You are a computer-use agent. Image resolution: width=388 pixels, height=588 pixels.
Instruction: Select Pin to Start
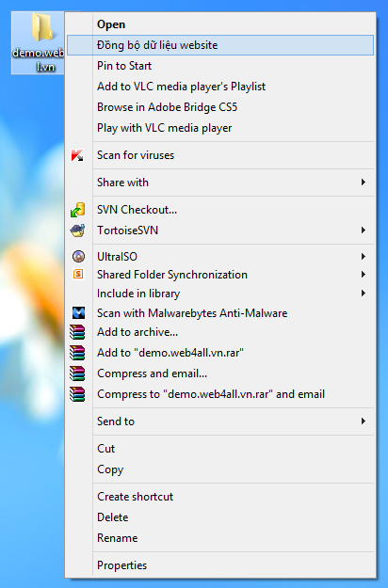click(x=220, y=66)
